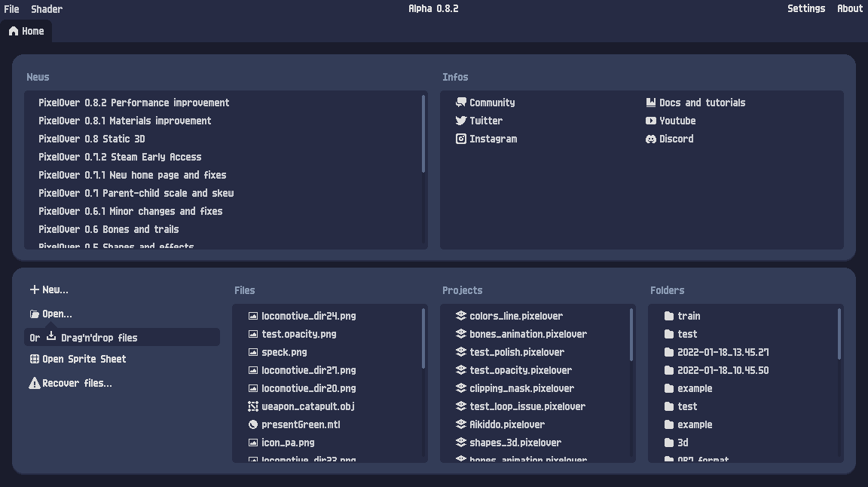Click the project icon for test_polish.pixelover

460,352
